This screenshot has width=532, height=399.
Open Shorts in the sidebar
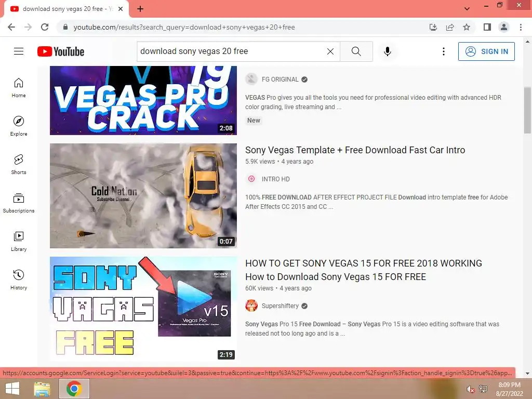point(19,165)
